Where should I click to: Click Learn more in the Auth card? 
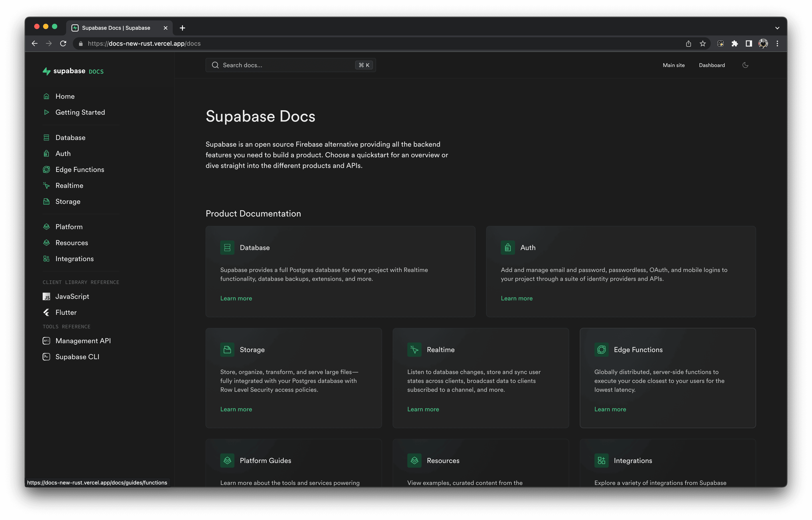517,298
